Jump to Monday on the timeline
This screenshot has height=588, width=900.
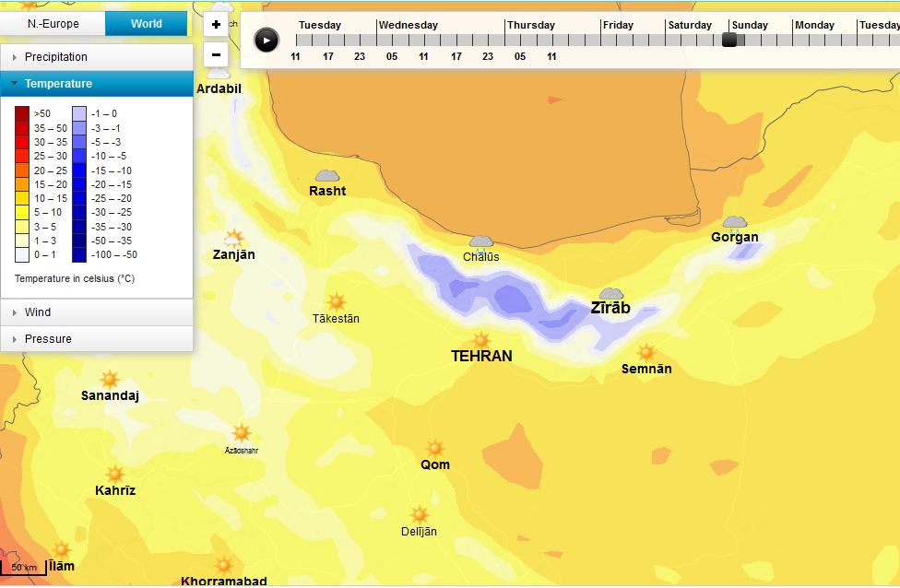click(x=814, y=25)
